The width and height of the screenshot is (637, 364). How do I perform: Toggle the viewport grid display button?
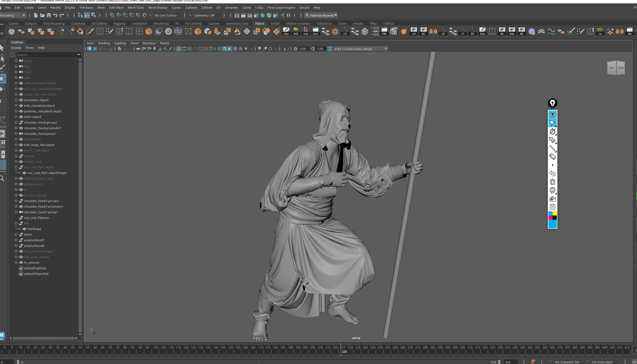179,49
